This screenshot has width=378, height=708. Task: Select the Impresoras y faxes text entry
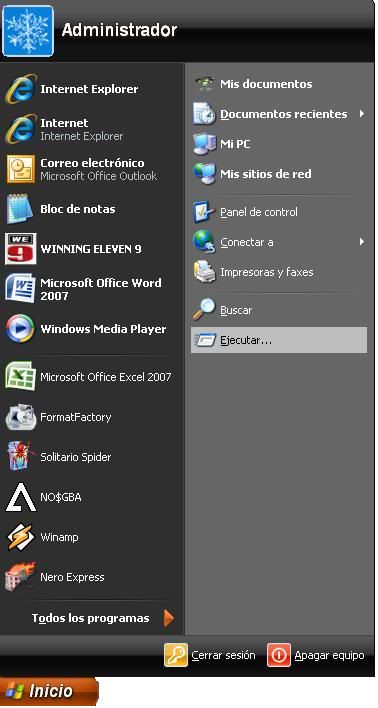[266, 272]
